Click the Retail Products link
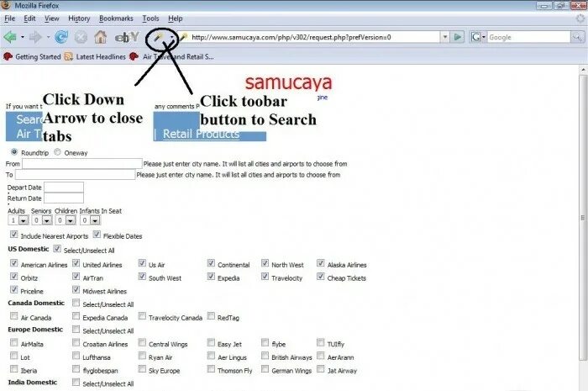This screenshot has height=391, width=588. tap(201, 134)
